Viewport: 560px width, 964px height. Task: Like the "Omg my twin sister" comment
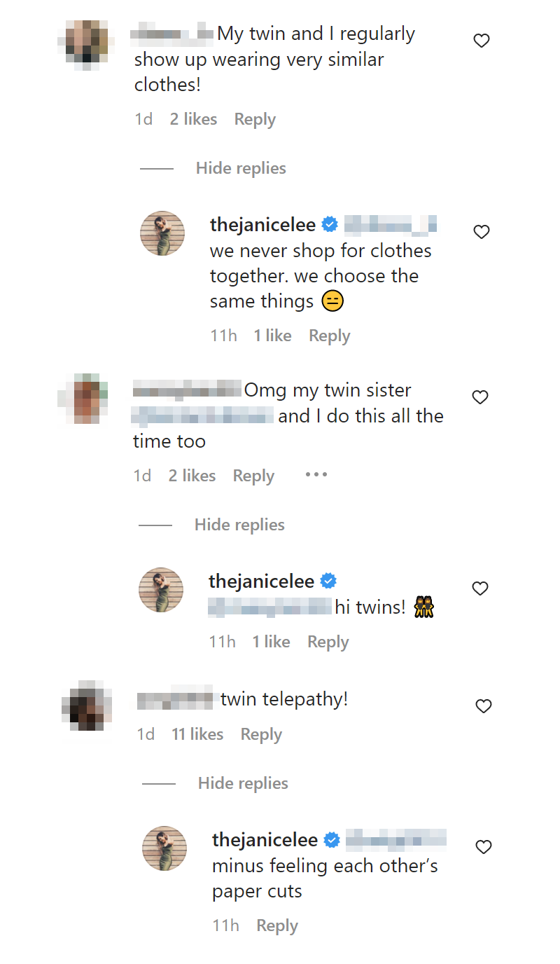coord(480,398)
